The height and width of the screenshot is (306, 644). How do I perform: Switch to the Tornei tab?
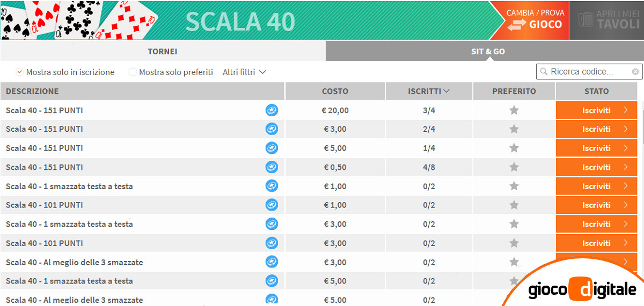click(x=163, y=51)
